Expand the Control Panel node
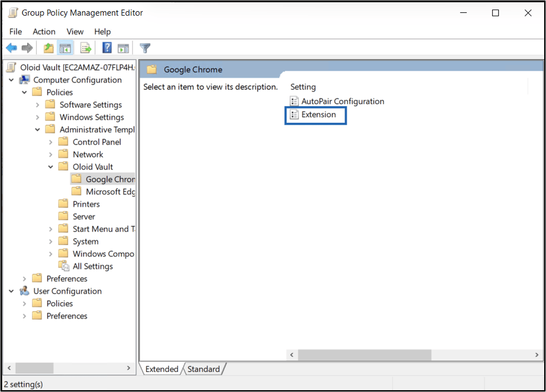 [51, 142]
